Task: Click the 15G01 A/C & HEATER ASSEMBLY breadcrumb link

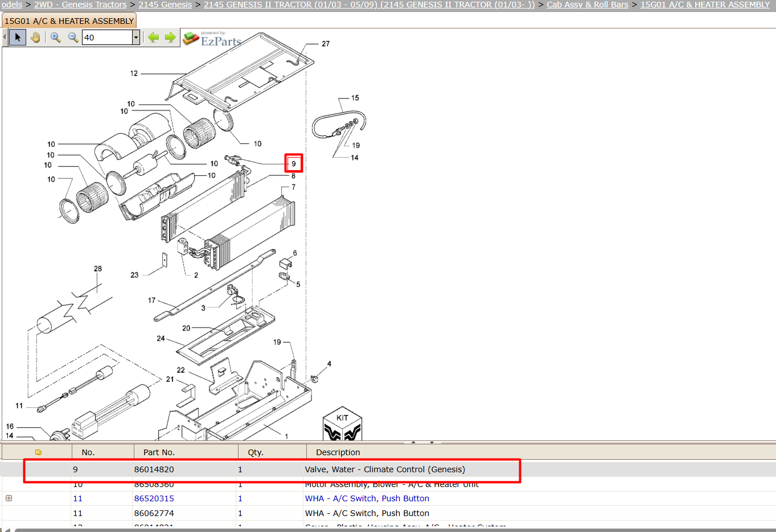Action: coord(705,5)
